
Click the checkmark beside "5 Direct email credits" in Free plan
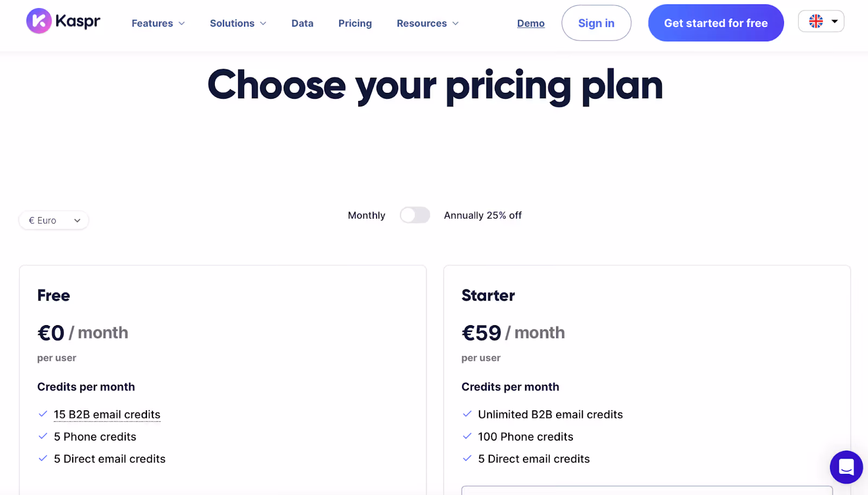coord(43,458)
